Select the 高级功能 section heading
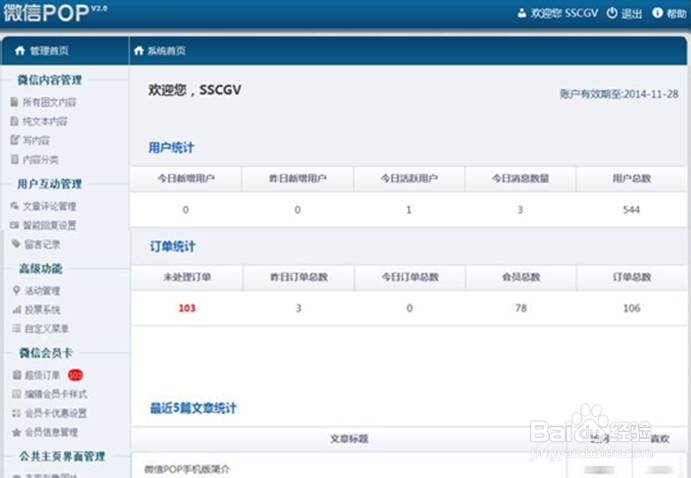691x478 pixels. tap(41, 268)
